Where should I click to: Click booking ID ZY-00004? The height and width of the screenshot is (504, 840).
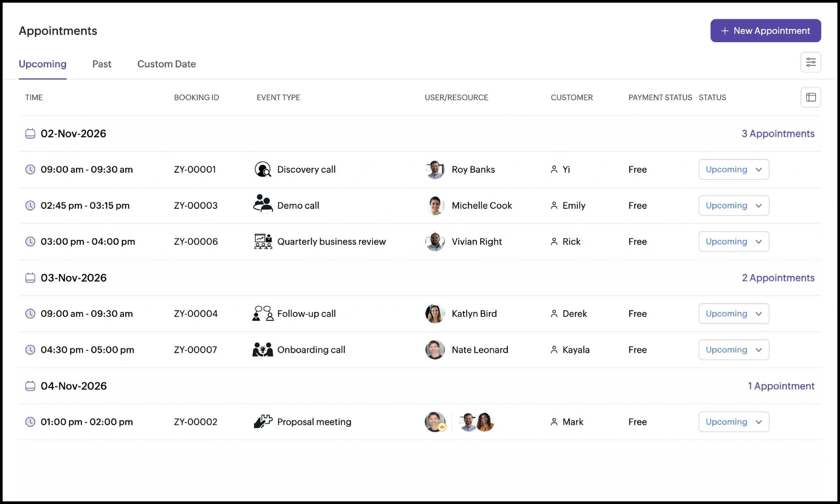[196, 313]
